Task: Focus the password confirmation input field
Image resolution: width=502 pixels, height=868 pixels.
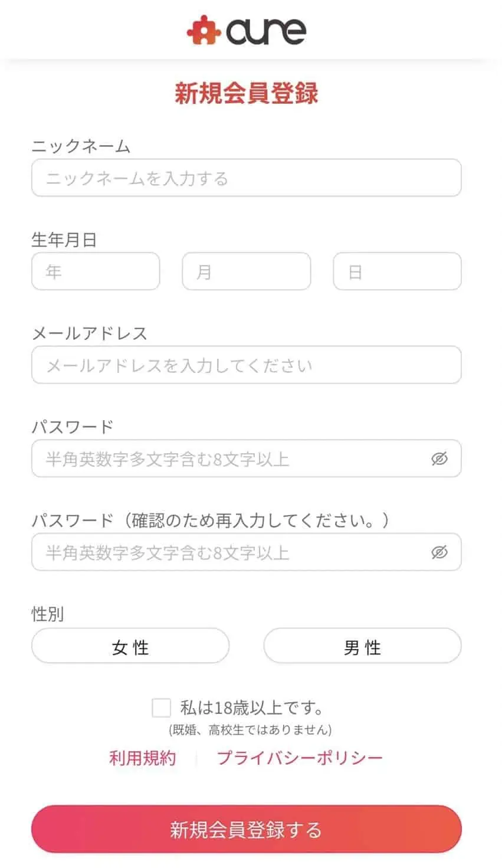Action: tap(247, 552)
